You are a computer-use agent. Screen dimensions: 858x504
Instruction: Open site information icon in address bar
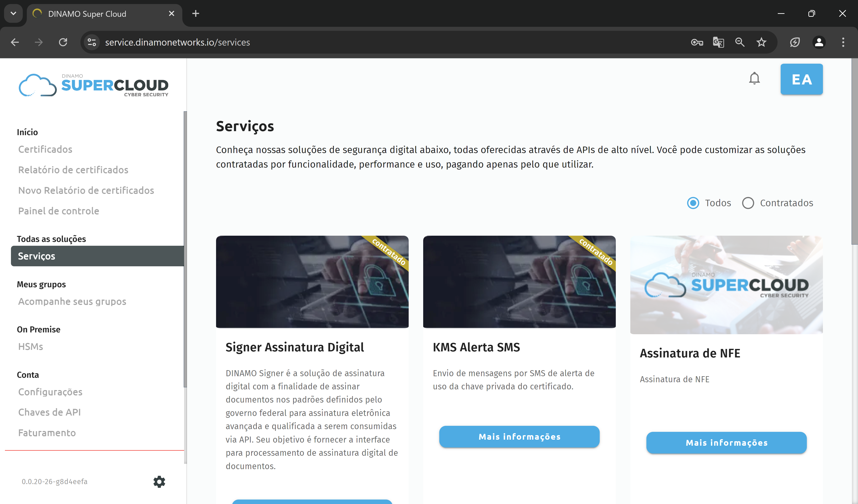[x=92, y=42]
